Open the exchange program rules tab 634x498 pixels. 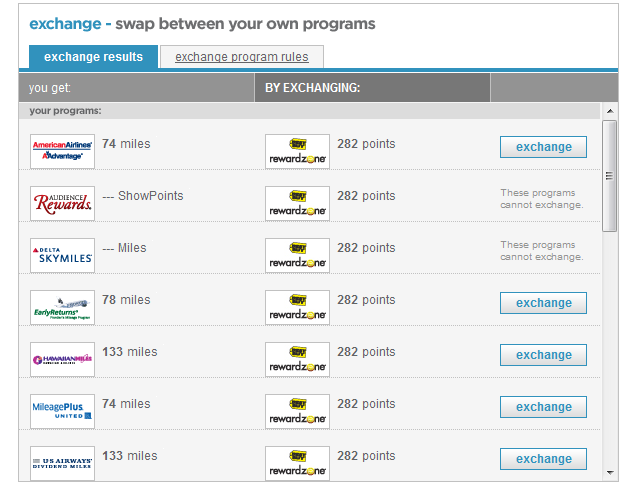242,57
